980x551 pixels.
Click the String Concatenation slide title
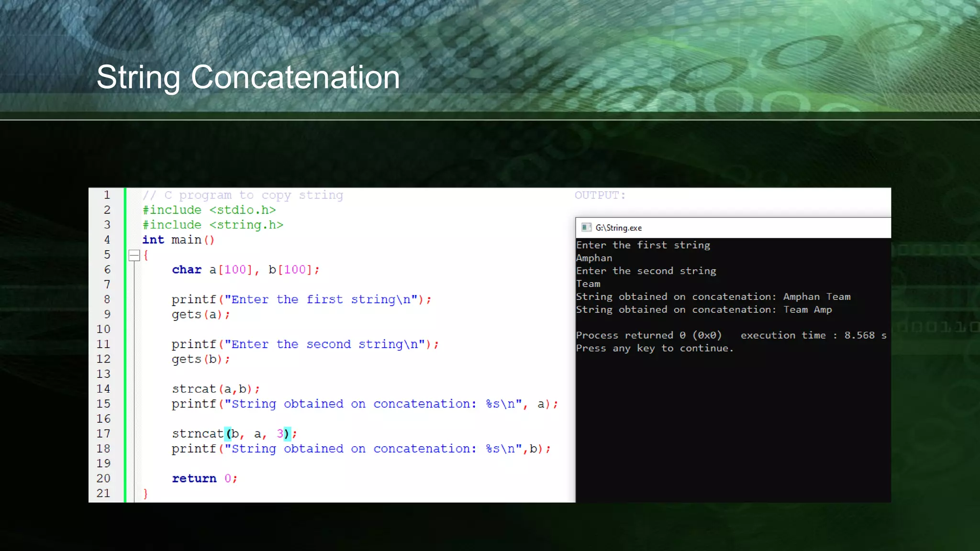[248, 77]
